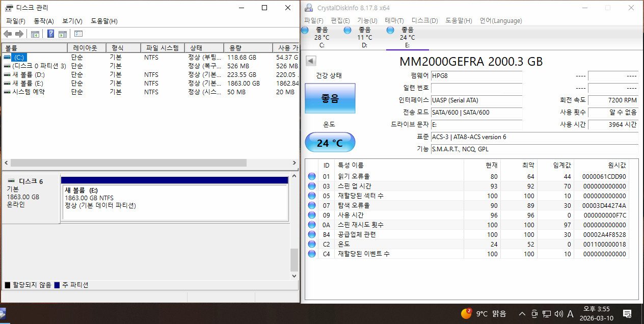Click the blue 좋음 health status button
Viewport: 644px width, 324px height.
(x=330, y=98)
